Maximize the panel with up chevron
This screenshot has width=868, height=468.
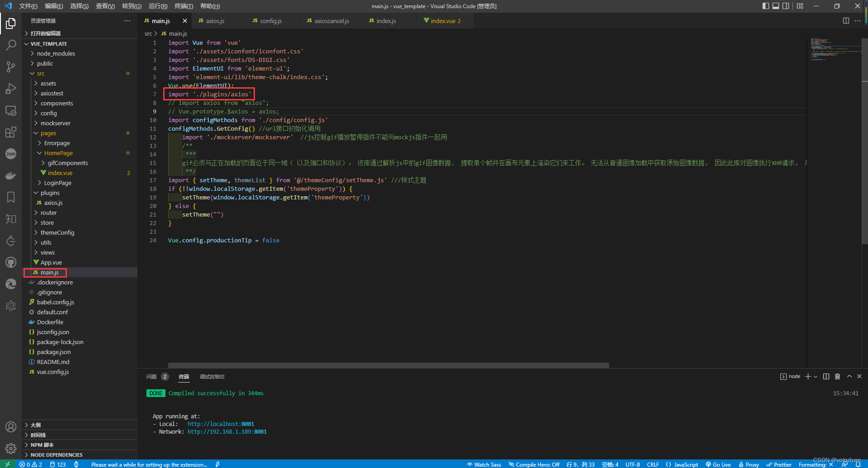[849, 376]
